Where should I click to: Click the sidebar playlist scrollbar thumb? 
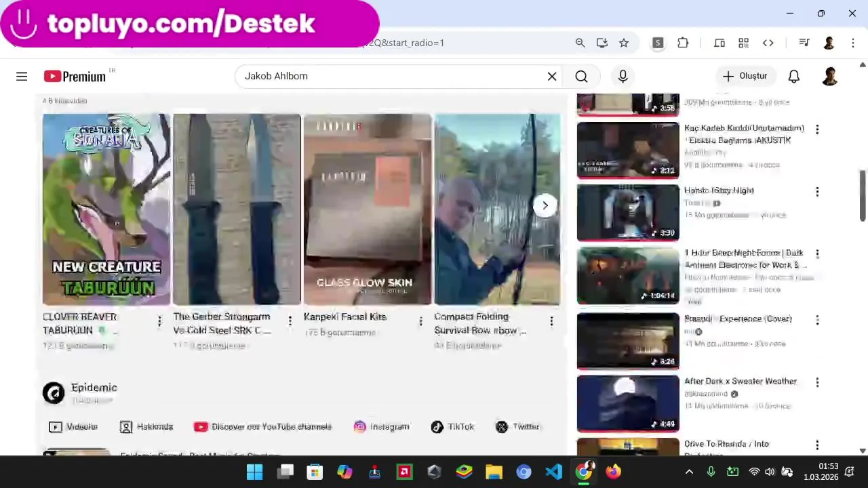pyautogui.click(x=863, y=195)
